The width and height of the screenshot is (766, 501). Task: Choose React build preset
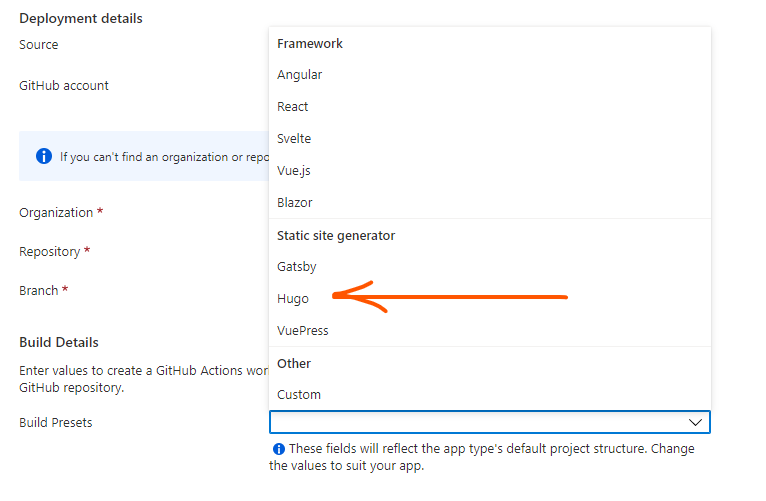489,106
